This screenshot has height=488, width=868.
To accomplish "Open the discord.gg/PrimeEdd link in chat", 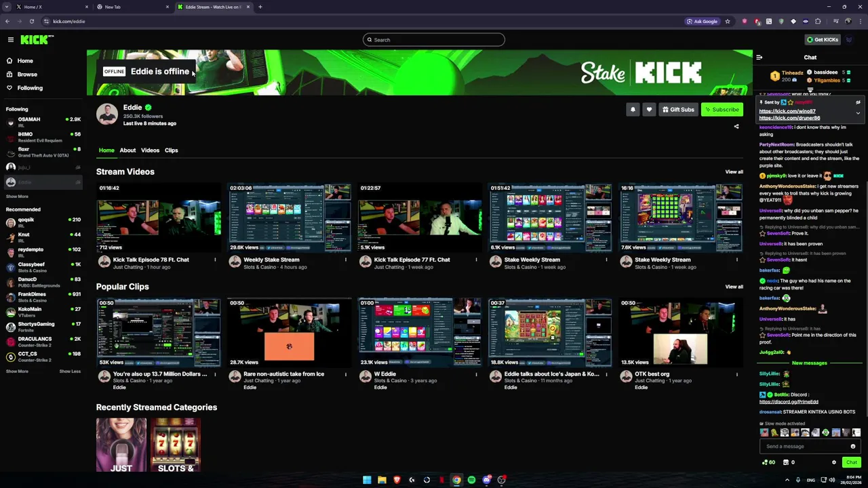I will (x=789, y=402).
